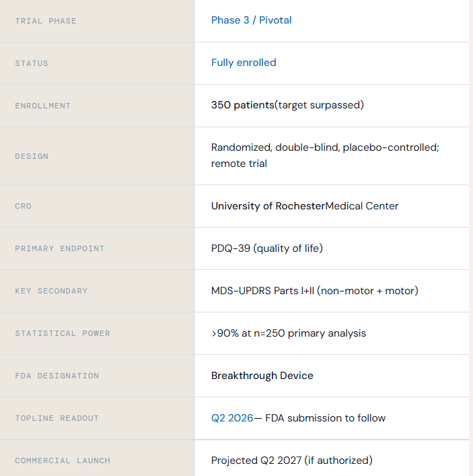Click the TRIAL PHASE row label

point(46,21)
